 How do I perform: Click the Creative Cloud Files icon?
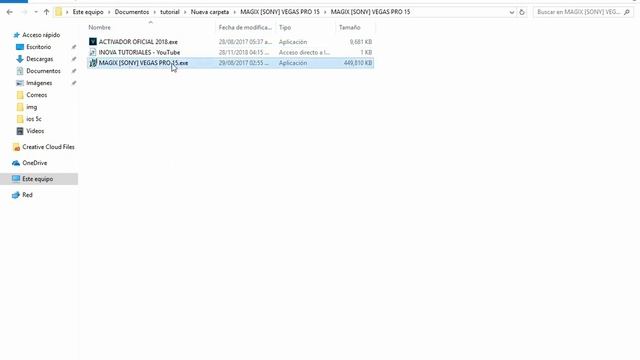coord(16,147)
